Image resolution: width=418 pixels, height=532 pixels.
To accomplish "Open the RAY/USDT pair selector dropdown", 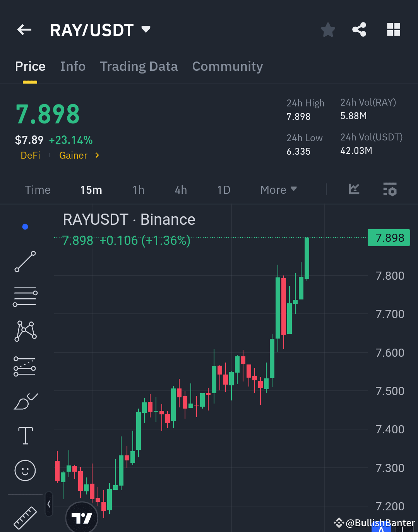I will (100, 30).
